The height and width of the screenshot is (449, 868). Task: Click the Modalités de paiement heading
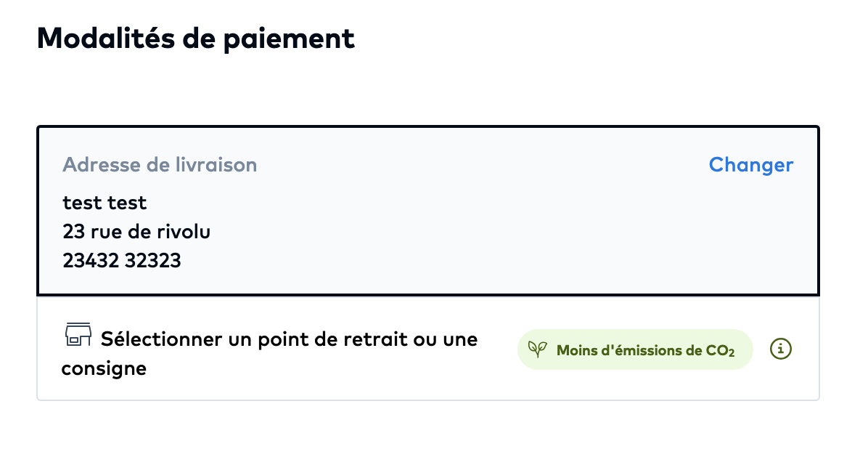pos(196,38)
